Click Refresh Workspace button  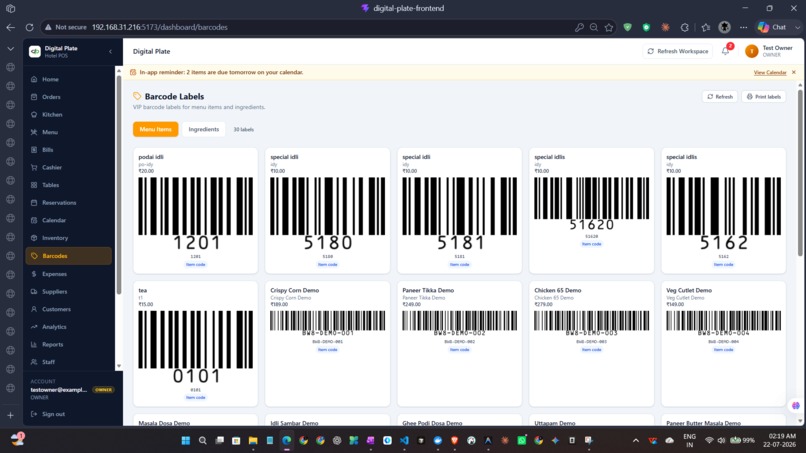677,51
